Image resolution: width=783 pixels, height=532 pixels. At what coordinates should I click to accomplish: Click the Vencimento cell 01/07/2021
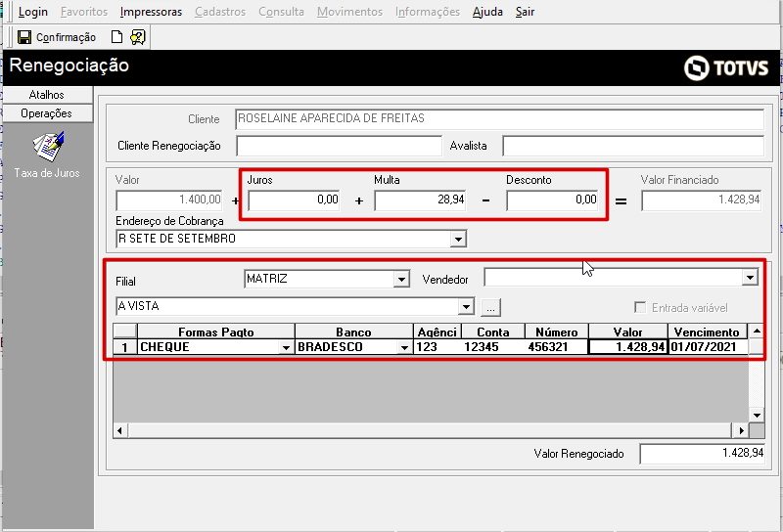click(707, 347)
